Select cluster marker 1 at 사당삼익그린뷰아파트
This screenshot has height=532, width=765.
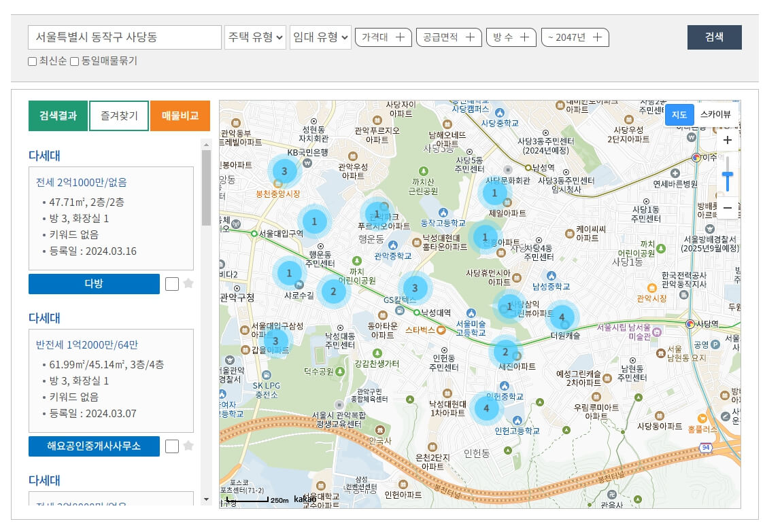click(509, 306)
